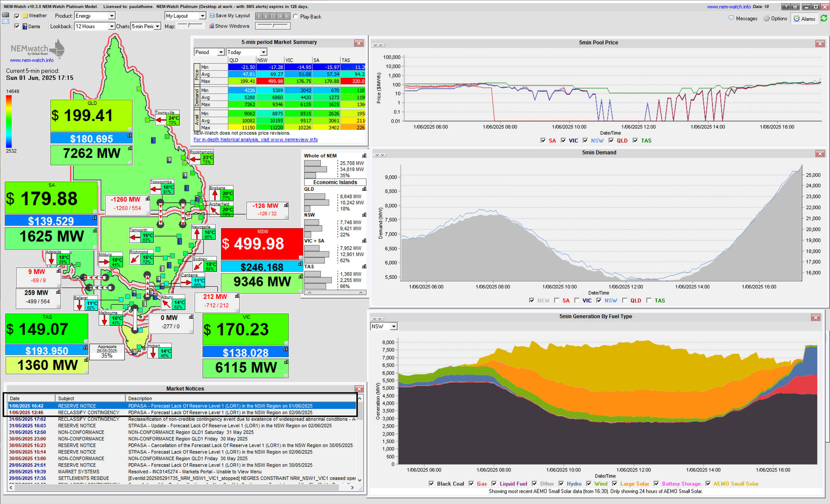Open the Period dropdown in Market Summary
The height and width of the screenshot is (504, 830).
tap(209, 52)
